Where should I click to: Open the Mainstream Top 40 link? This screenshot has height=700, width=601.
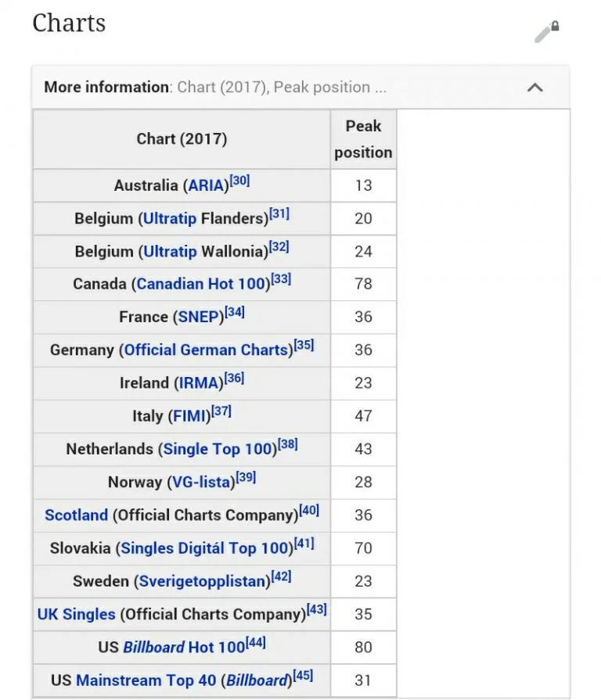click(146, 680)
